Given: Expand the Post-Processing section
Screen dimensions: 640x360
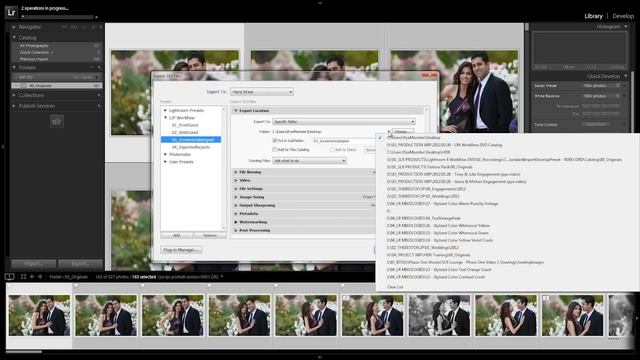Looking at the screenshot, I should (236, 231).
